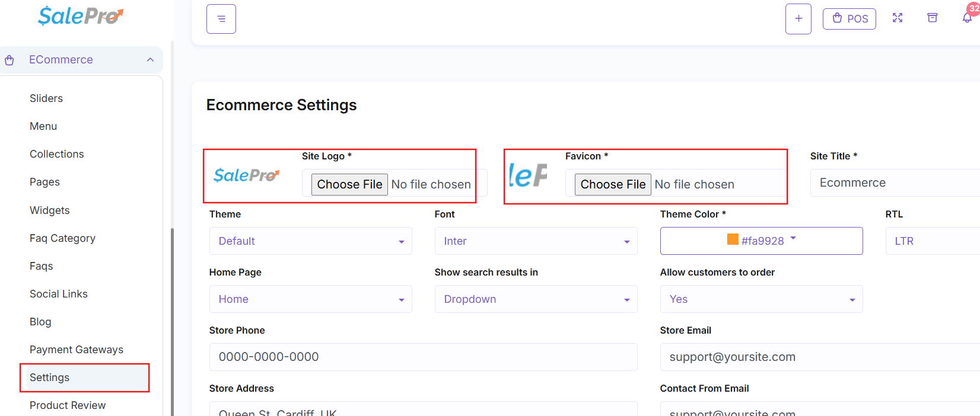980x416 pixels.
Task: Open the Font dropdown showing Inter
Action: pyautogui.click(x=536, y=241)
